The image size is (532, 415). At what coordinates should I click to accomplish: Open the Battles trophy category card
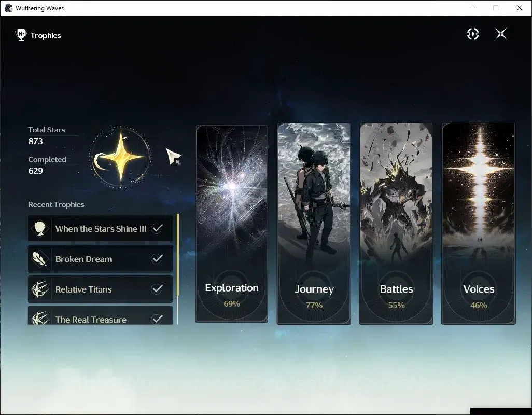(396, 224)
